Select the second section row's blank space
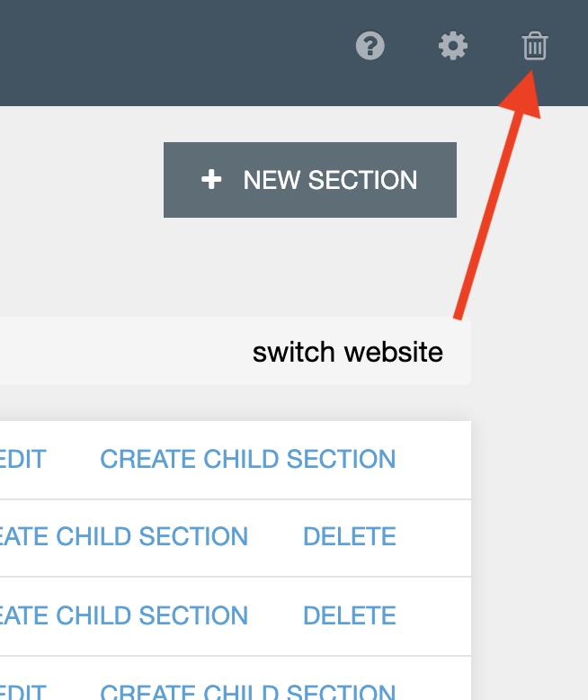This screenshot has width=588, height=700. coord(433,538)
